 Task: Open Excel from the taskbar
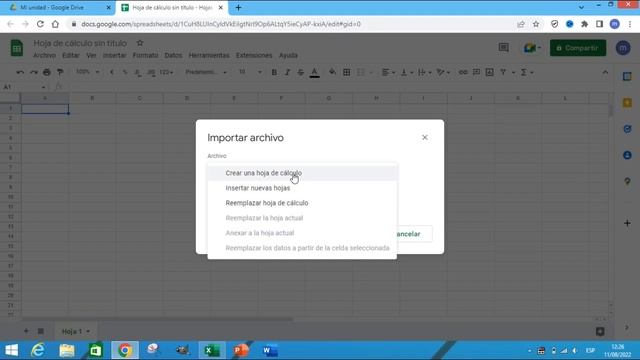click(x=212, y=350)
